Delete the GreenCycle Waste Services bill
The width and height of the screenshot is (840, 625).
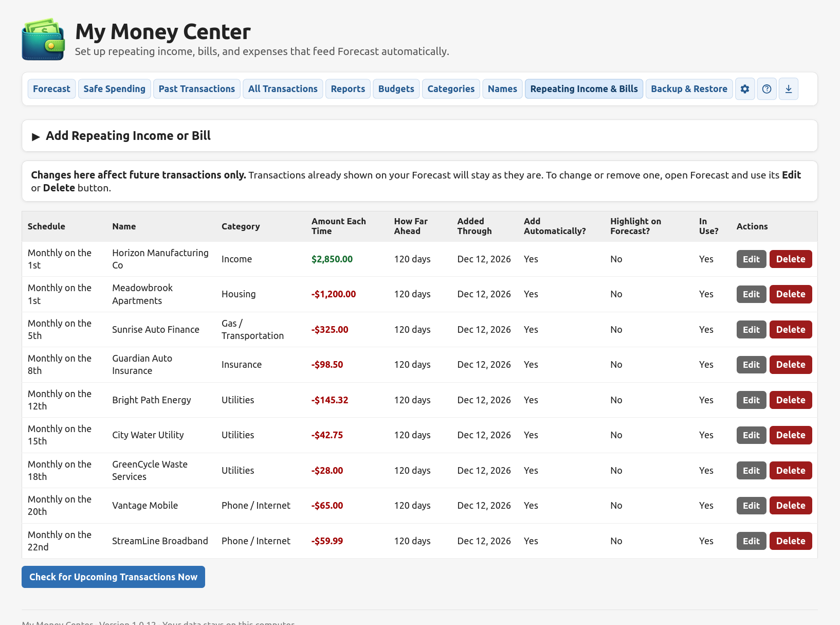[x=791, y=471]
